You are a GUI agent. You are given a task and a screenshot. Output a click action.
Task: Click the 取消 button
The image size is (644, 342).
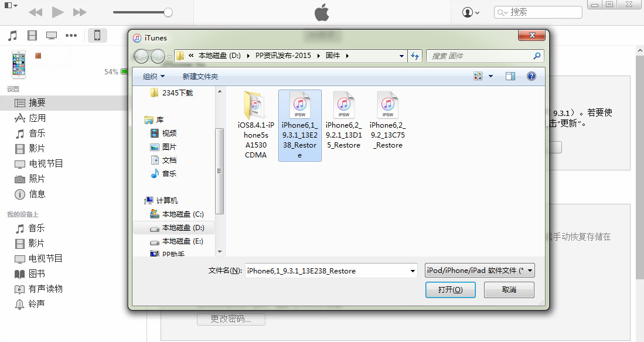coord(509,289)
